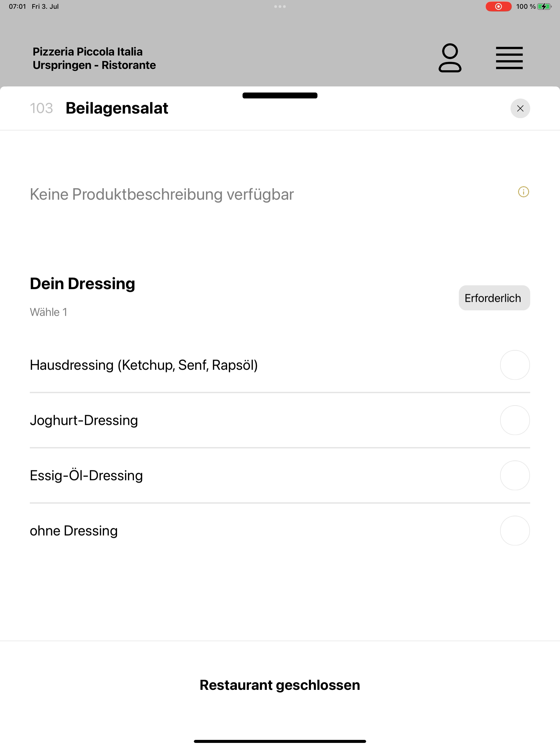
Task: Select the Hausdressing radio button
Action: point(515,365)
